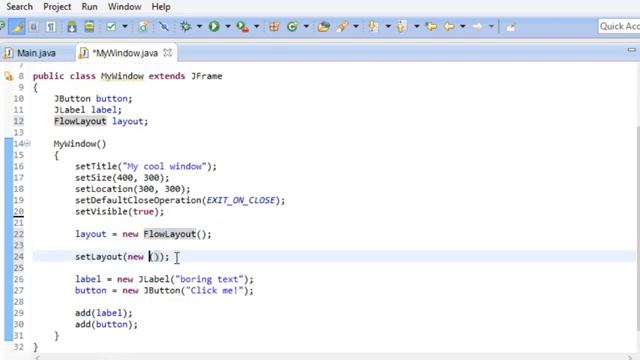Open the Search dropdown arrow
The image size is (640, 360).
[x=356, y=27]
